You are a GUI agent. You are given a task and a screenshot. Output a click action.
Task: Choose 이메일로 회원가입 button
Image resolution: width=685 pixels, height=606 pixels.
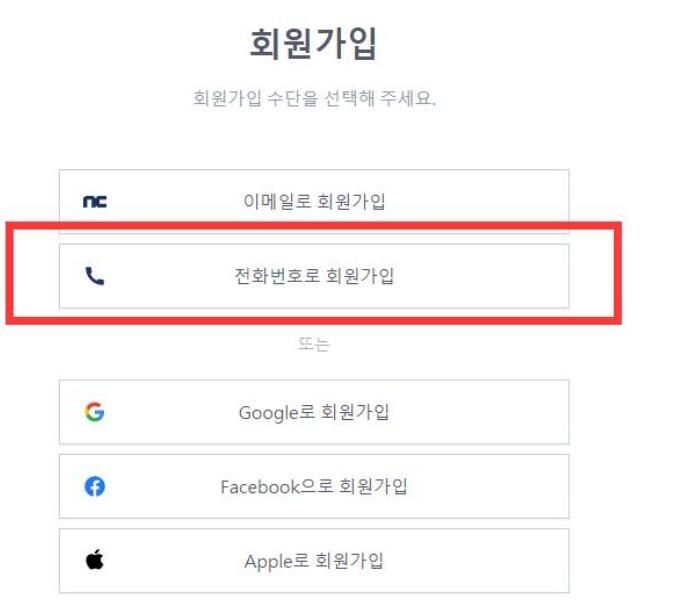click(x=314, y=201)
